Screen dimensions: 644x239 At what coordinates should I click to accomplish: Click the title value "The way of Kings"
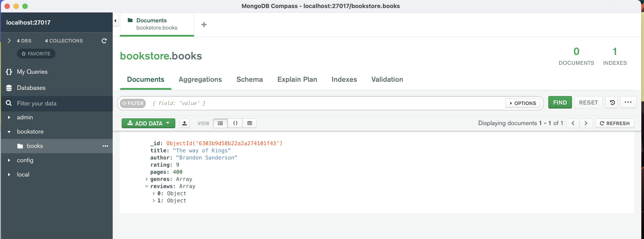pos(202,151)
